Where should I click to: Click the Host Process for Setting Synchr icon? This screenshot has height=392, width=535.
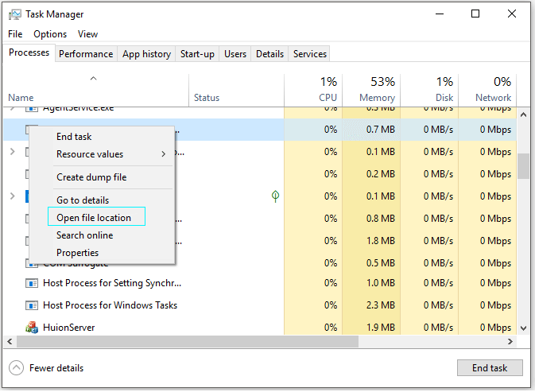pyautogui.click(x=32, y=283)
